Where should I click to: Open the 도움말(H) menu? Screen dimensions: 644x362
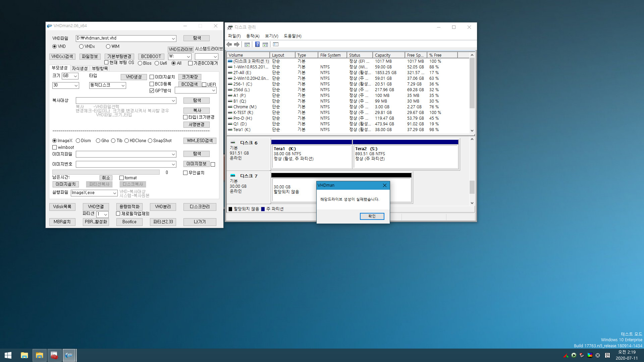pos(292,36)
